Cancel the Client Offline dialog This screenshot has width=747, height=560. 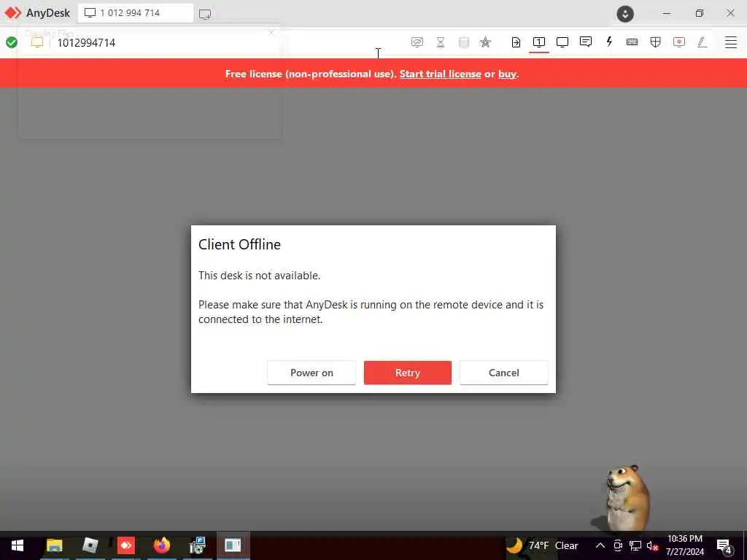(x=503, y=373)
